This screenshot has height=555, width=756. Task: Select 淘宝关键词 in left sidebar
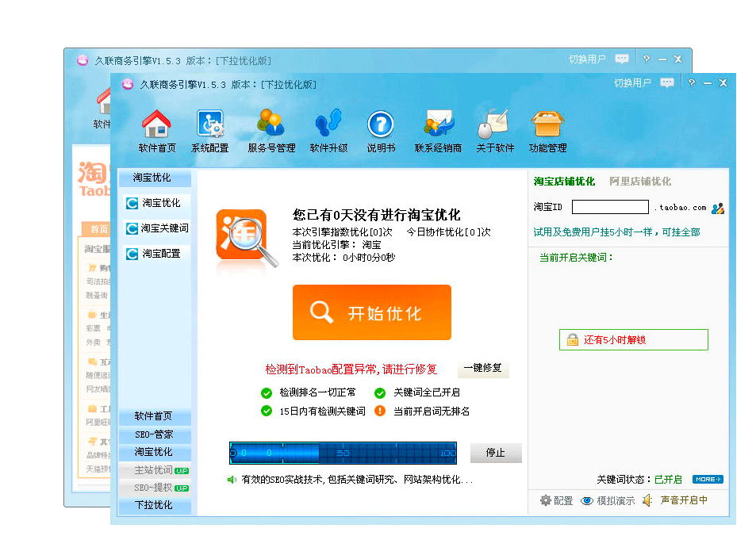pyautogui.click(x=157, y=228)
